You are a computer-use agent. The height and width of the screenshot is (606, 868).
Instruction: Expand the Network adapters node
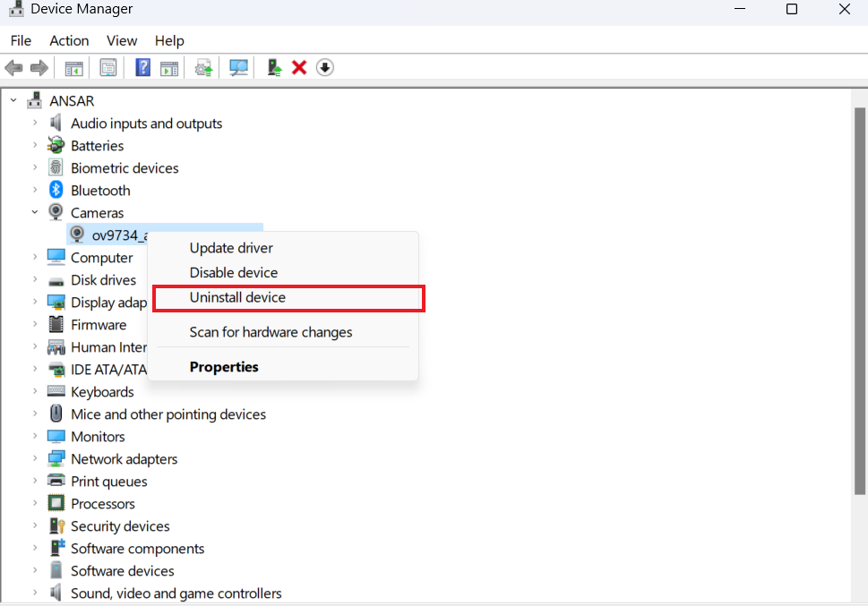35,458
